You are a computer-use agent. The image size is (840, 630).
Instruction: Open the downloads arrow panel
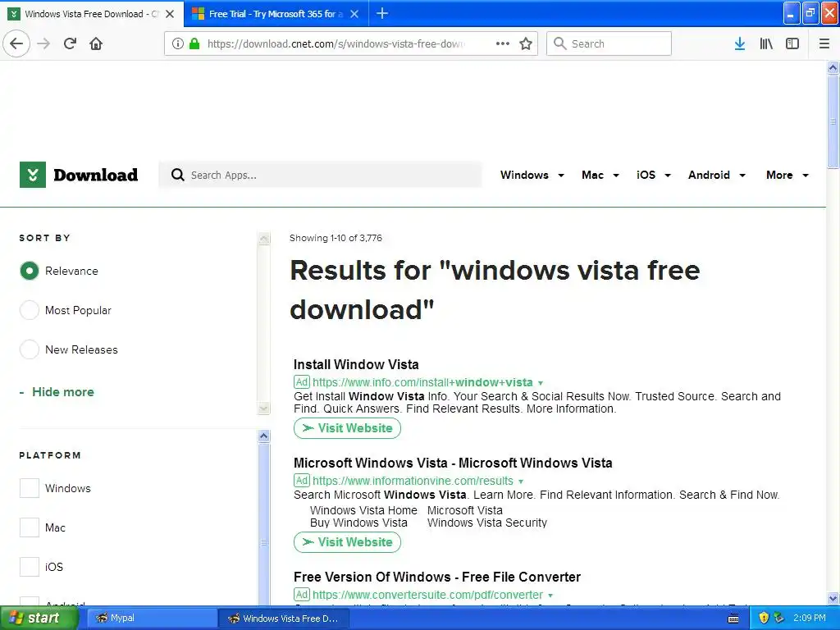click(740, 43)
